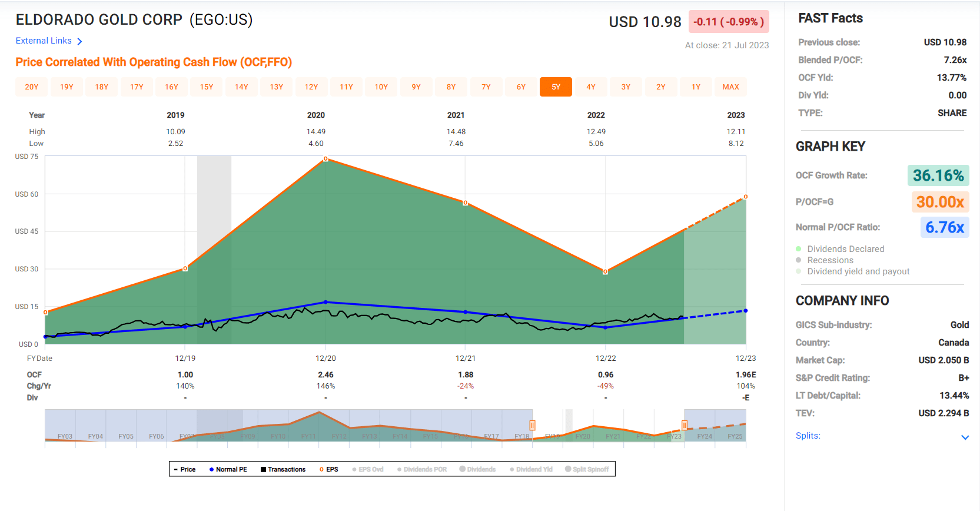980x511 pixels.
Task: Click the Dividends Declared key dot
Action: pyautogui.click(x=799, y=249)
